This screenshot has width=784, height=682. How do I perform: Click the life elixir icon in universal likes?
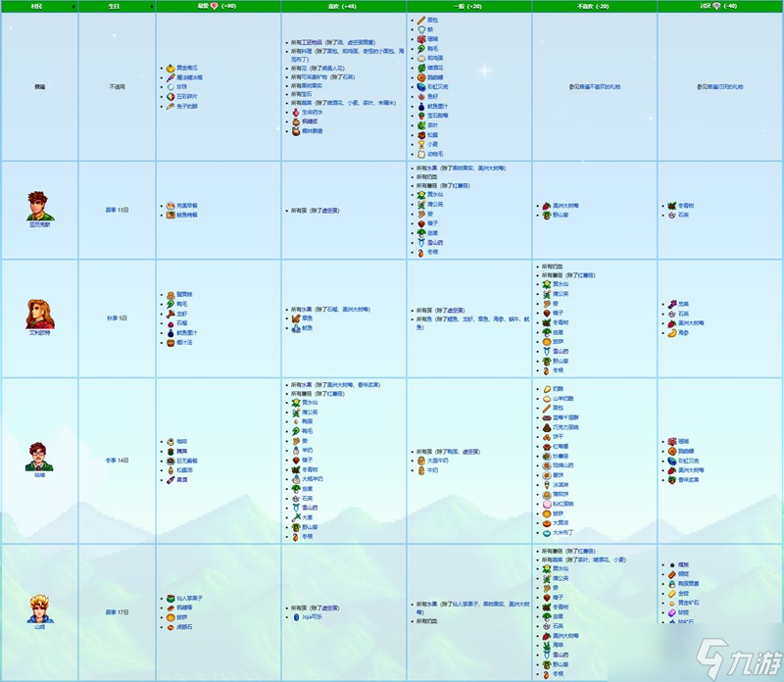[x=296, y=113]
